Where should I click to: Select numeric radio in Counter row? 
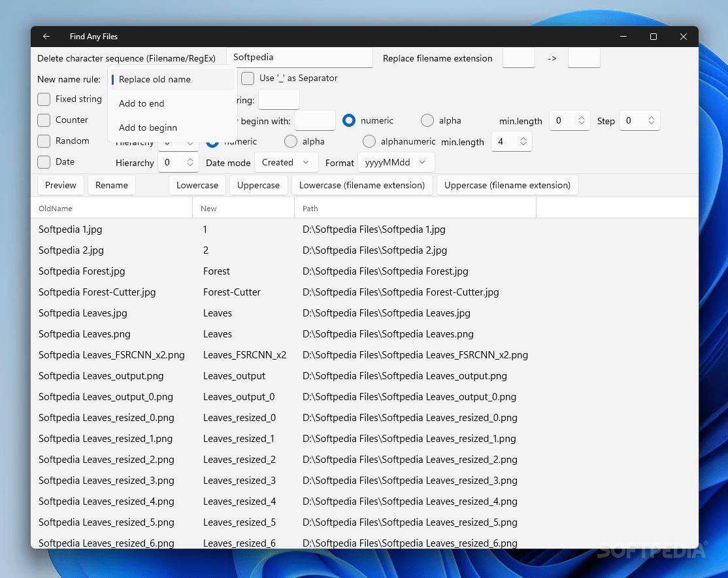349,120
